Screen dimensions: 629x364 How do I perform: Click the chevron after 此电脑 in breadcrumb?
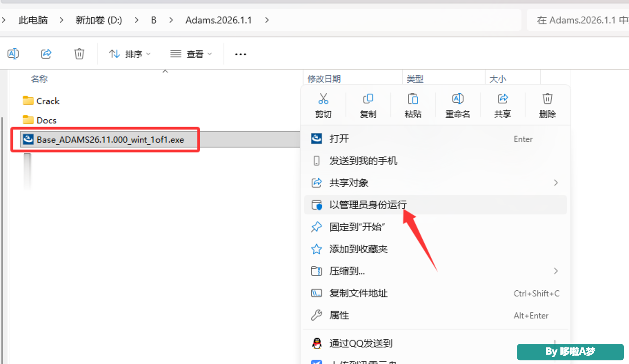click(61, 20)
